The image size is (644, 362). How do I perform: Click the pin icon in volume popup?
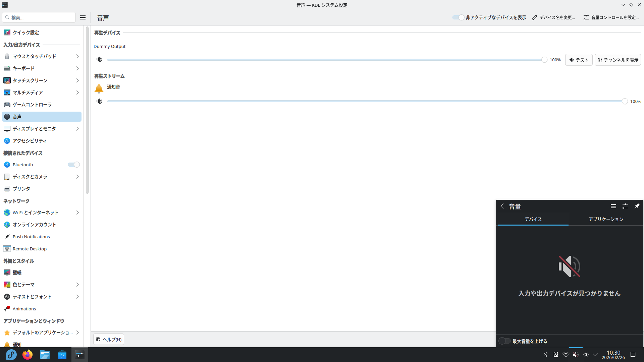point(637,206)
